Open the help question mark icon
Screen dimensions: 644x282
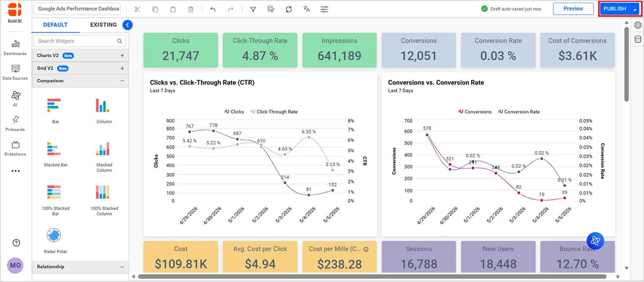tap(16, 243)
